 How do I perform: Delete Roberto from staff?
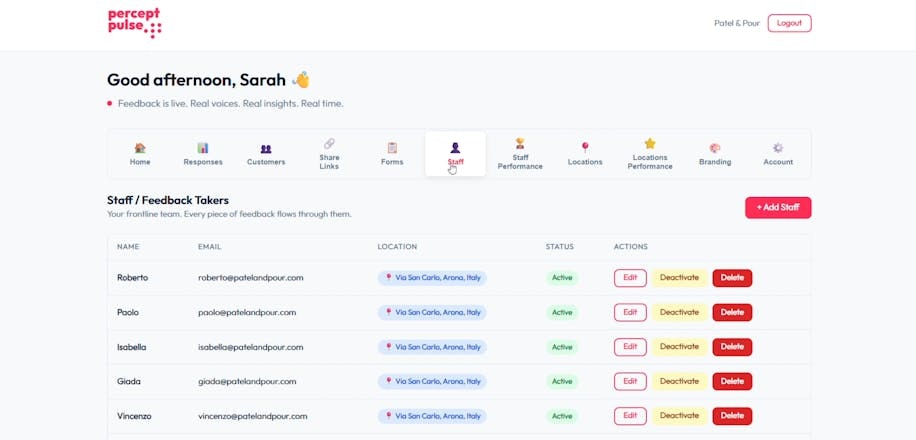(x=732, y=278)
